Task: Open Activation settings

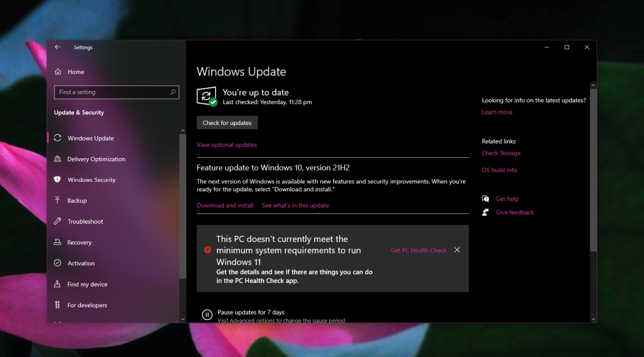Action: tap(81, 263)
